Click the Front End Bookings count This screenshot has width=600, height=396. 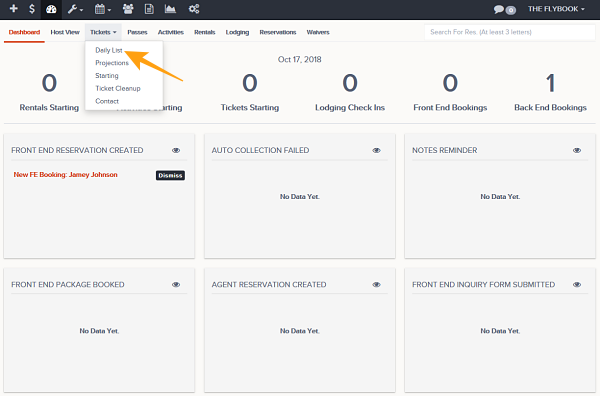pos(450,83)
